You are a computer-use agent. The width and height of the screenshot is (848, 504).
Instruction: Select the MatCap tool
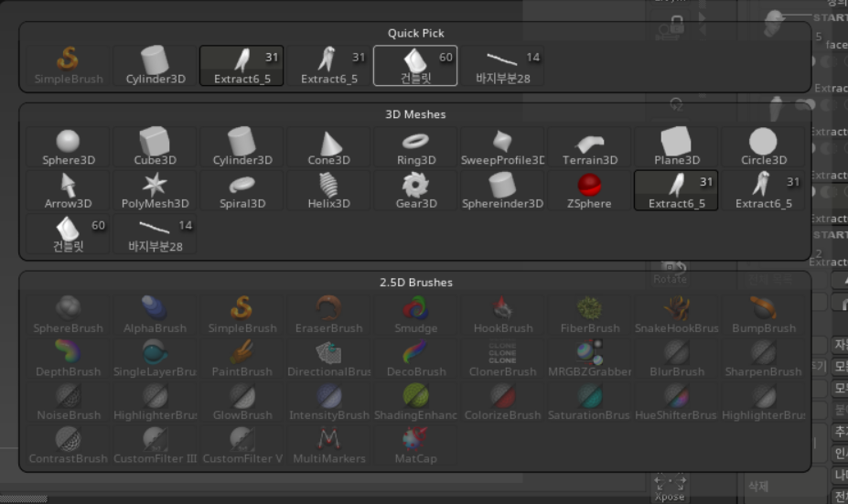click(x=415, y=445)
